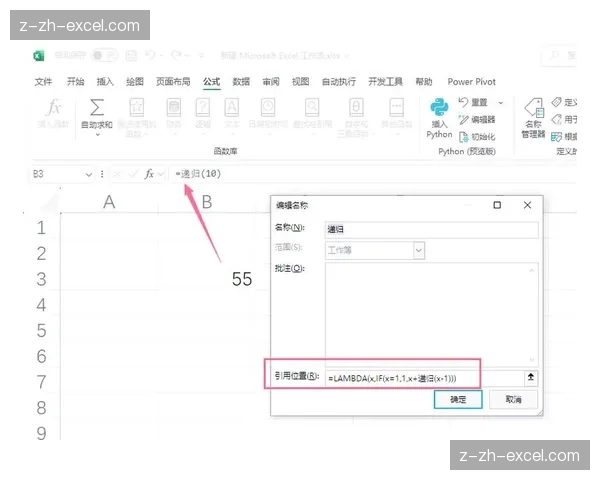Click the formula bar cancel X icon
This screenshot has width=600, height=480.
[117, 175]
